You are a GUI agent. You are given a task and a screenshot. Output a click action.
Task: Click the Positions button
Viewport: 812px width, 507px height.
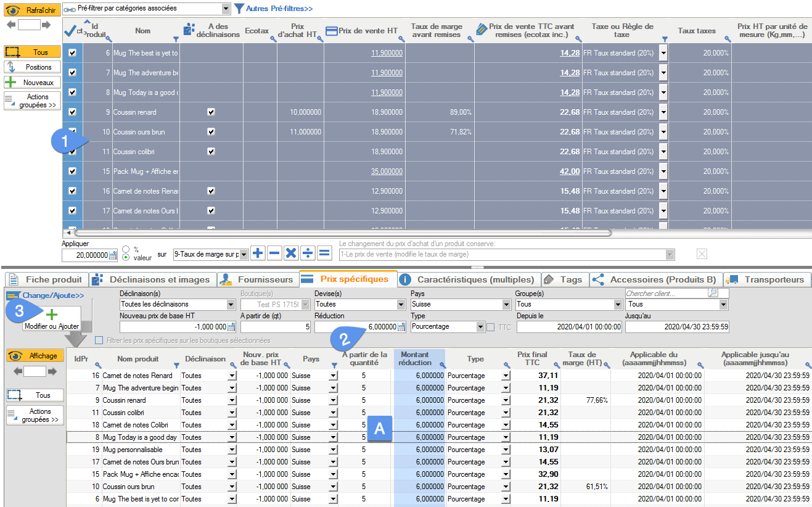point(33,67)
